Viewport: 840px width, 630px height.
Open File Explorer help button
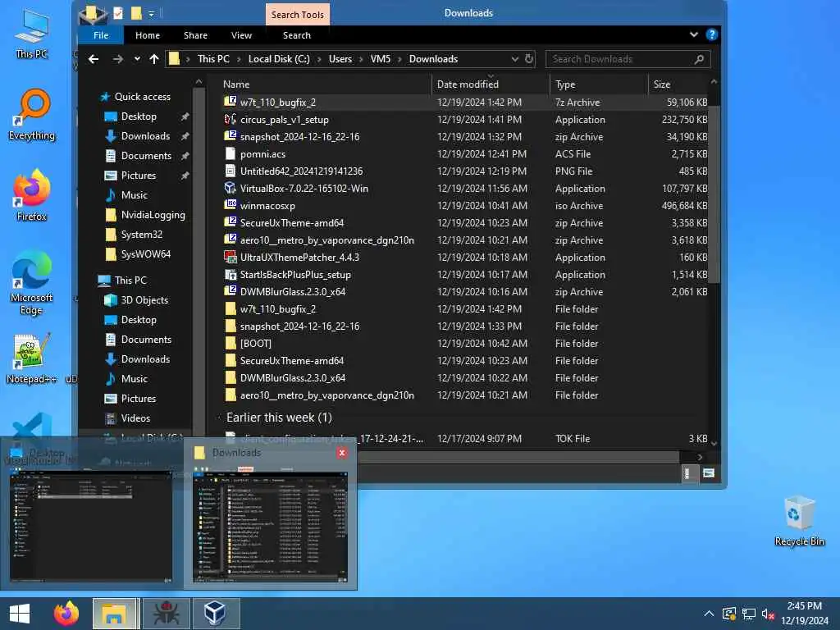[x=711, y=34]
